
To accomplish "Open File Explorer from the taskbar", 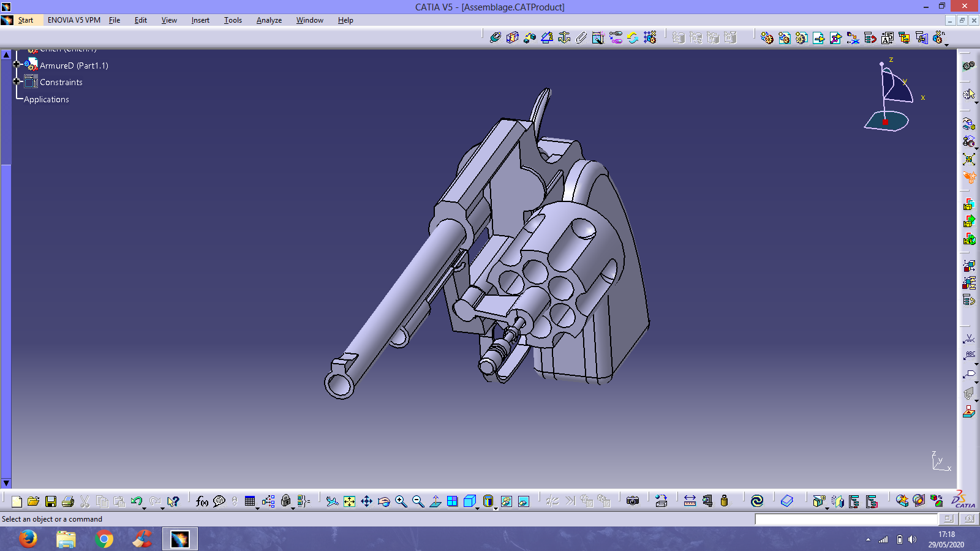I will point(66,539).
